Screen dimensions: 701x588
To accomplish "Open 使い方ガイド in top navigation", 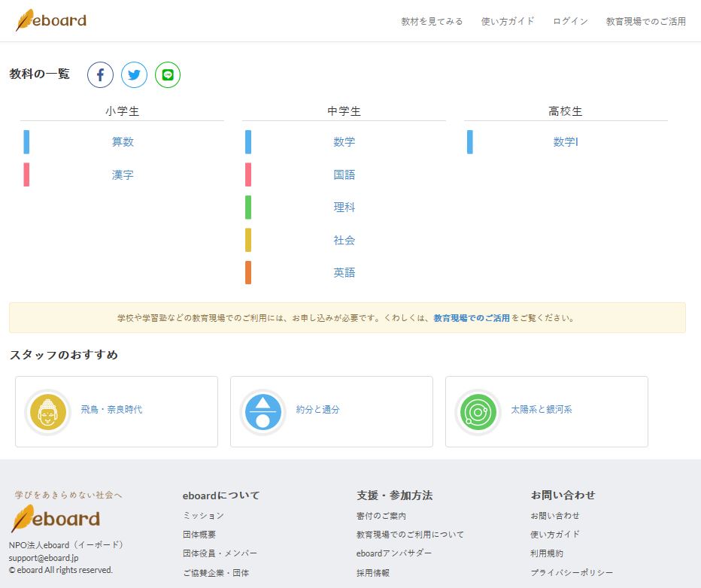I will [x=508, y=22].
